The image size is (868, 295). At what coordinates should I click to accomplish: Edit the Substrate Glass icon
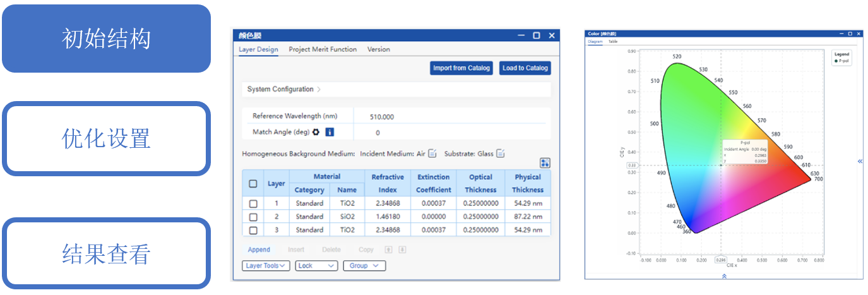coord(500,154)
